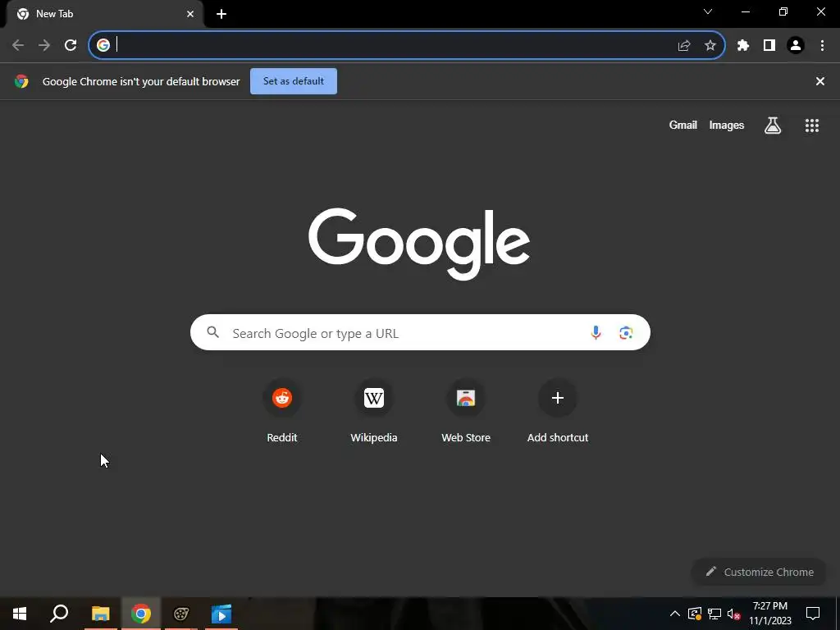
Task: Reload the page with the refresh icon
Action: tap(71, 45)
